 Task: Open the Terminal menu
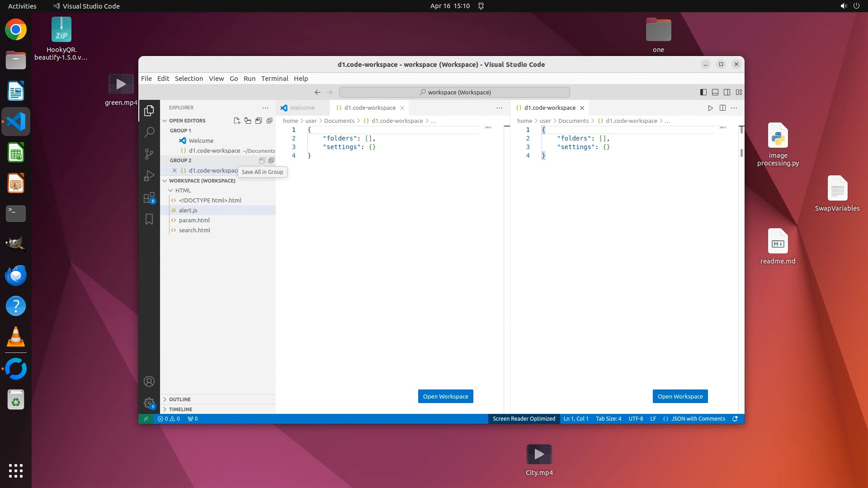click(274, 79)
